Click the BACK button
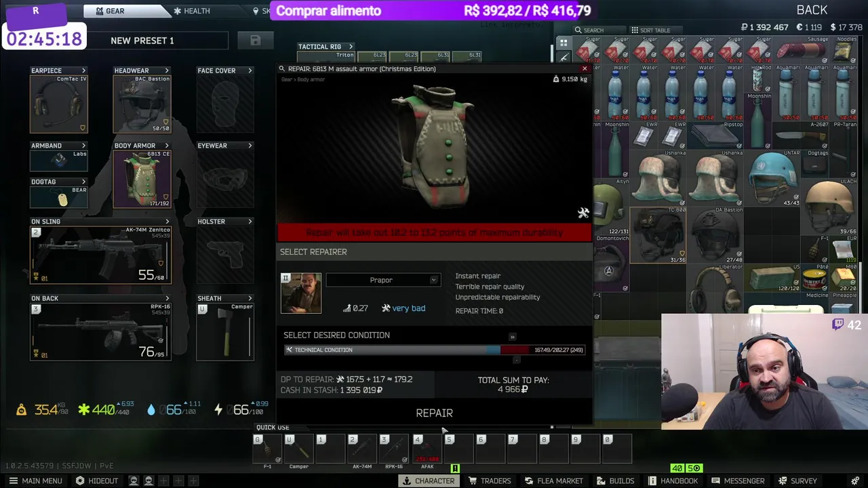Screen dimensions: 868x488 point(812,10)
